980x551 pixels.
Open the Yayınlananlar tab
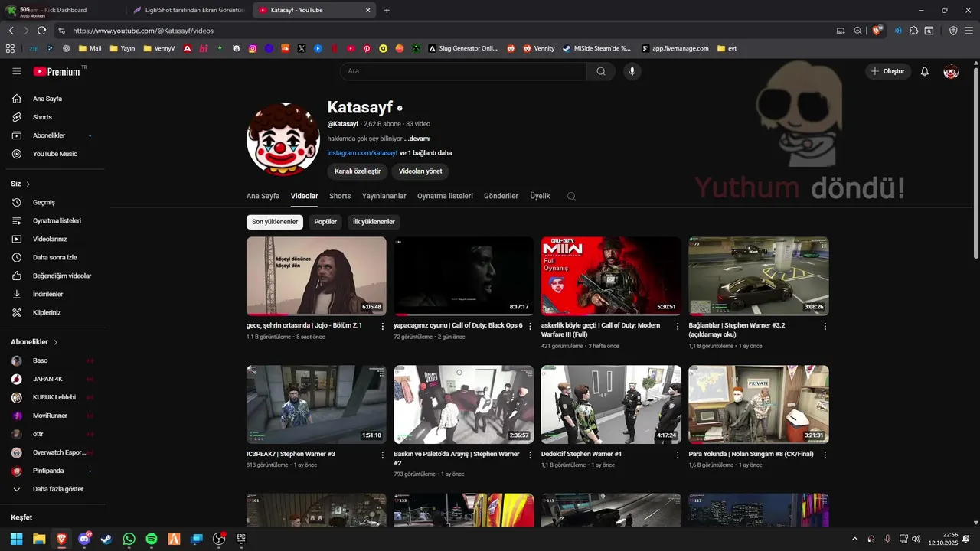pos(384,196)
